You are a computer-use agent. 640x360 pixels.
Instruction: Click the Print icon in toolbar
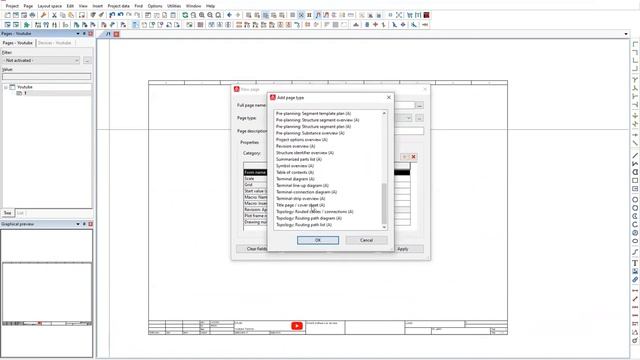click(x=32, y=15)
